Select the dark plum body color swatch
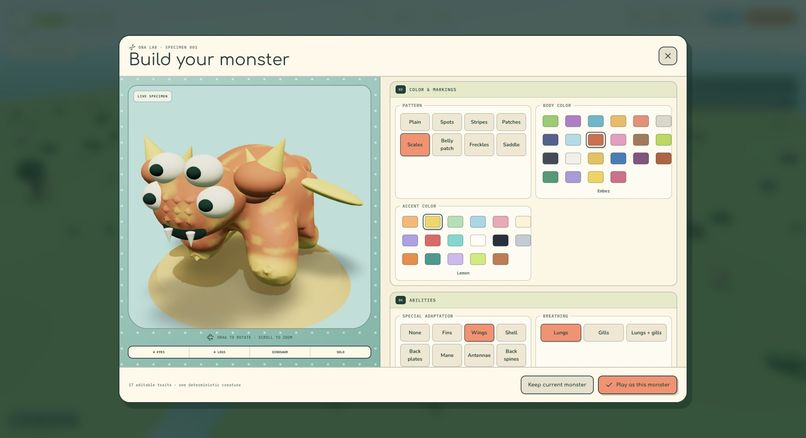Viewport: 806px width, 438px height. (x=640, y=158)
